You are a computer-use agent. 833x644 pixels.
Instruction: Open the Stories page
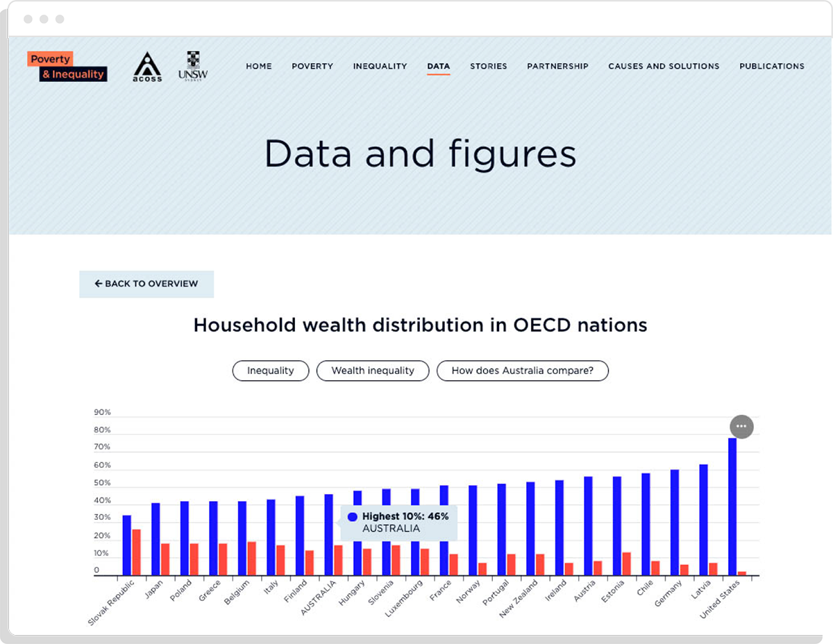click(x=488, y=67)
